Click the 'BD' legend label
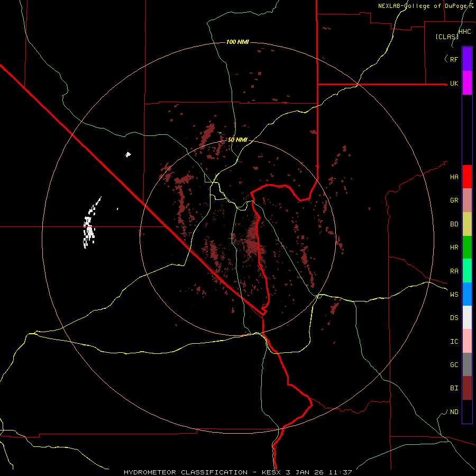This screenshot has width=476, height=476. 454,224
